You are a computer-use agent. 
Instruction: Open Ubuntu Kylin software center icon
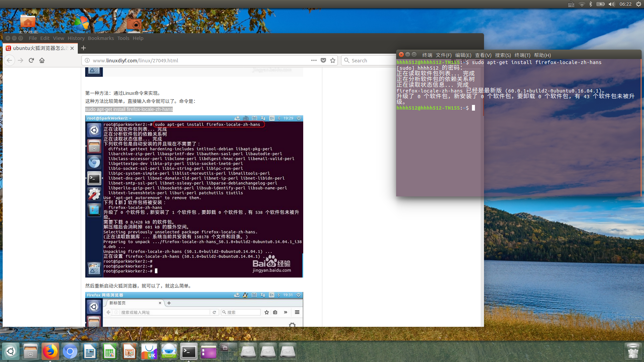click(x=149, y=351)
